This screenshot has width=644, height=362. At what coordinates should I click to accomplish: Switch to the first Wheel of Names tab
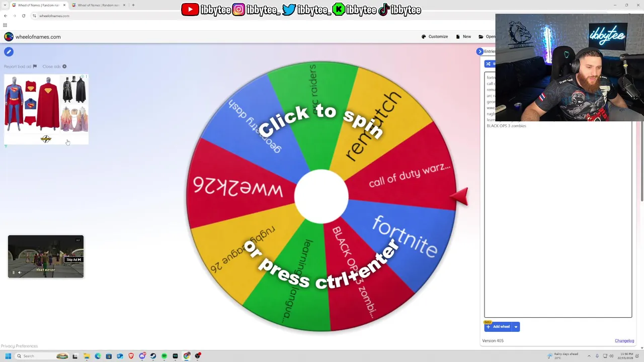38,5
